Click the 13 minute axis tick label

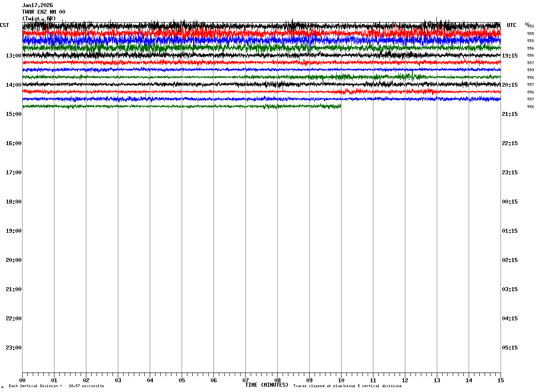[x=437, y=380]
